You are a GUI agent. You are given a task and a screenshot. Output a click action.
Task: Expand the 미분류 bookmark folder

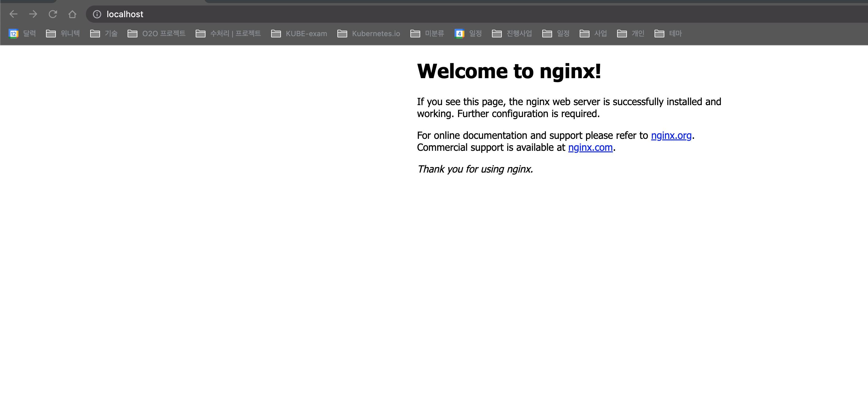[x=427, y=33]
